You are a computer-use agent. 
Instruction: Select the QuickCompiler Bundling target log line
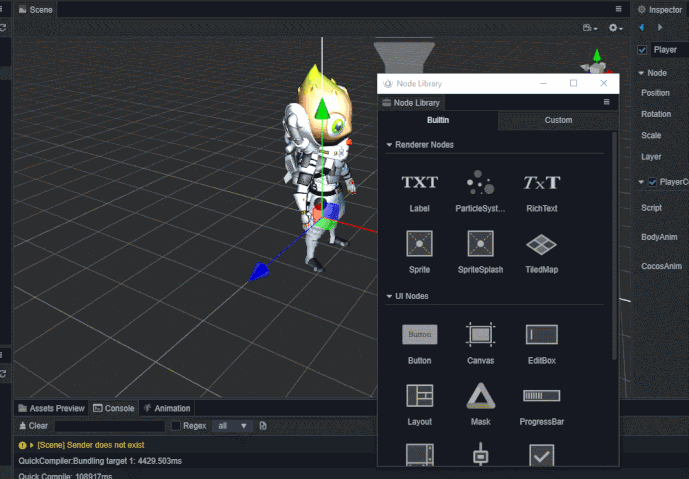point(100,461)
